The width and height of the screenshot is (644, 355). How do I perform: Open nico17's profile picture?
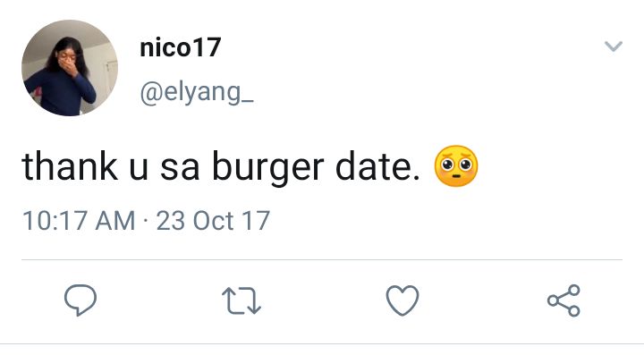coord(70,68)
